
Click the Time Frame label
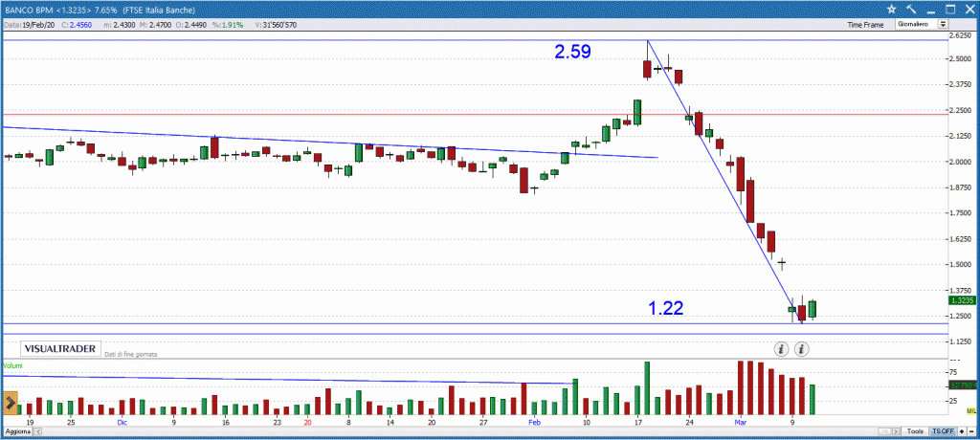point(865,25)
